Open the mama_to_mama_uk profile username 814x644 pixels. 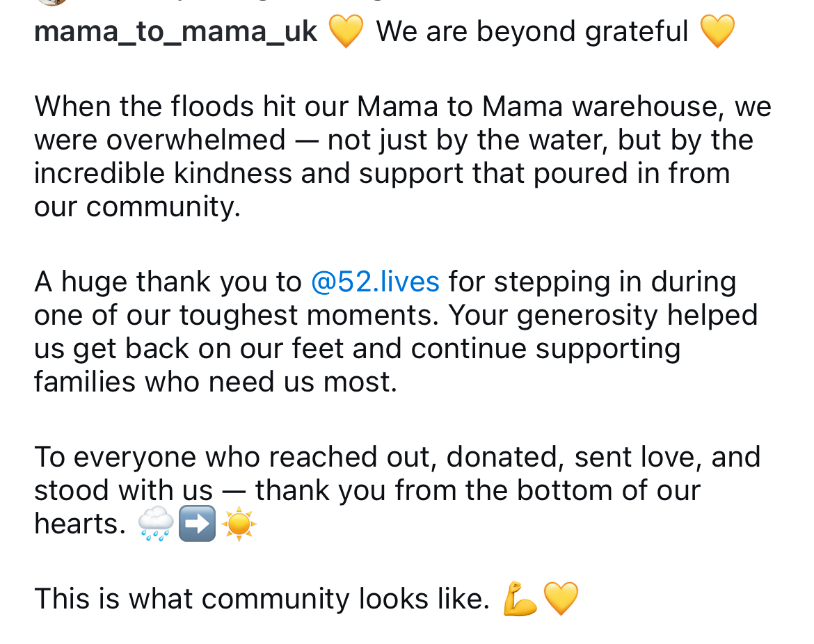click(x=175, y=32)
